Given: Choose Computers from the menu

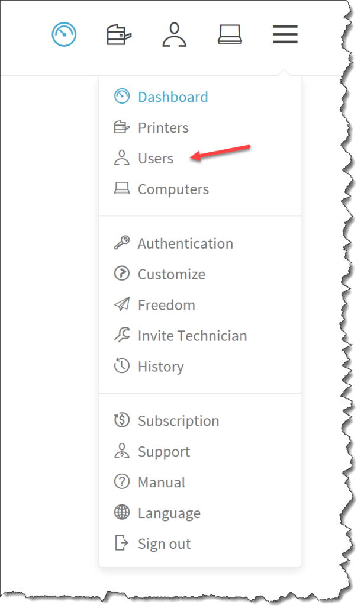Looking at the screenshot, I should 173,189.
